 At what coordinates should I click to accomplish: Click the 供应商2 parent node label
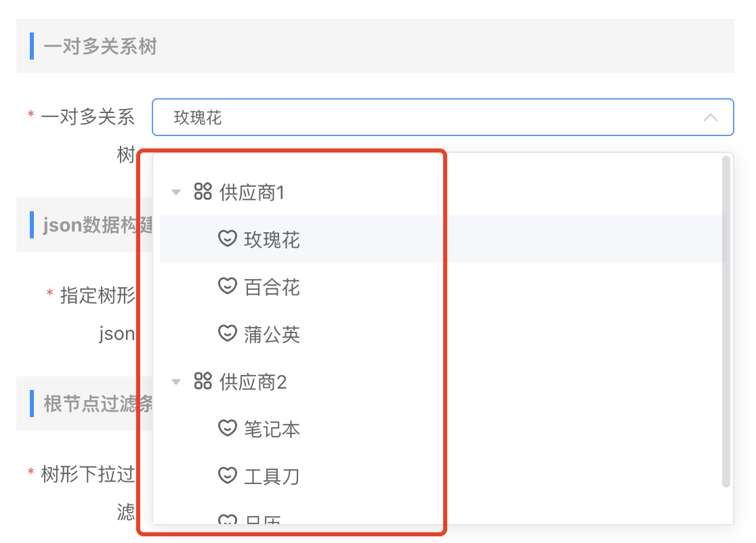tap(253, 382)
